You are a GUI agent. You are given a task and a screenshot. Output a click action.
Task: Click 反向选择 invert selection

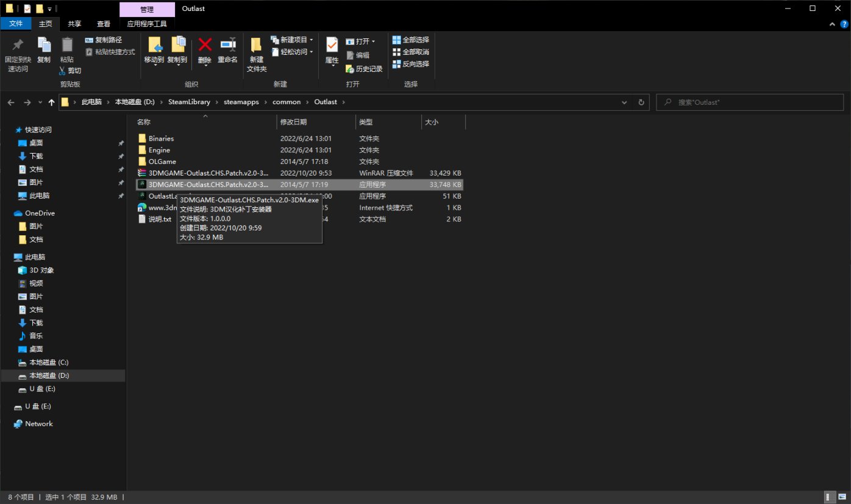[x=411, y=63]
